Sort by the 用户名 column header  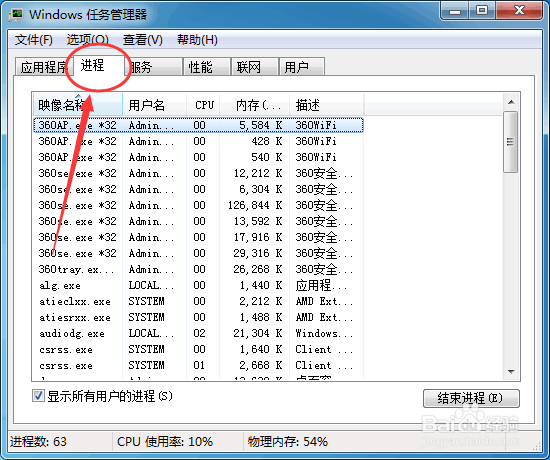[155, 105]
